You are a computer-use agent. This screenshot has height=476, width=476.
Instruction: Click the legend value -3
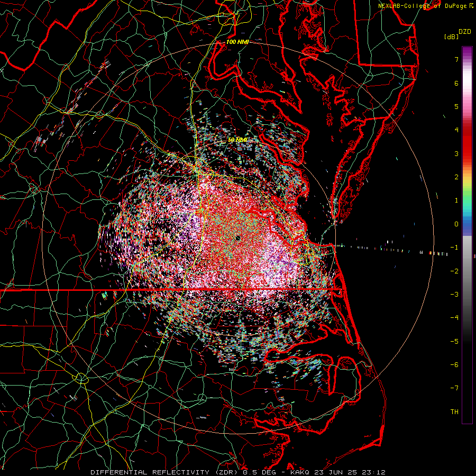point(454,295)
